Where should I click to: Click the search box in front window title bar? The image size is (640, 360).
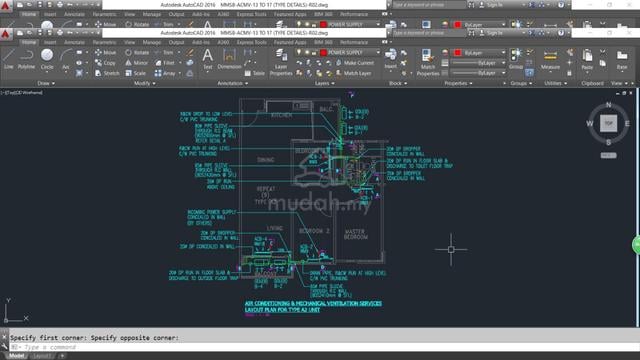pyautogui.click(x=429, y=33)
